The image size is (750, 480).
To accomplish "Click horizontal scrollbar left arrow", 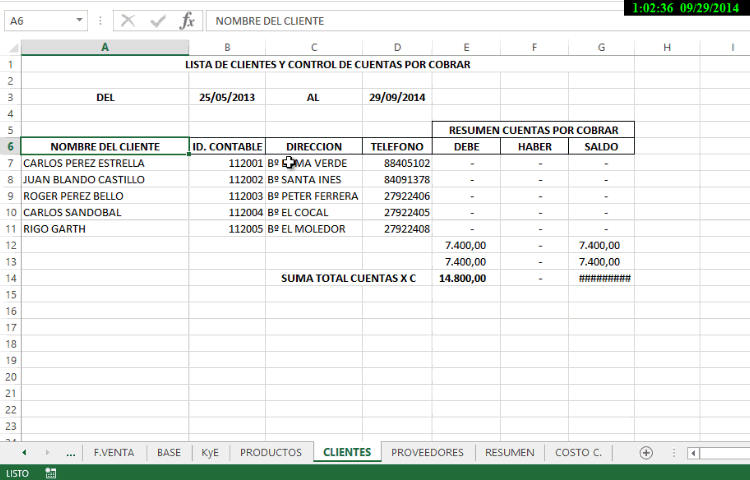I will pos(693,453).
